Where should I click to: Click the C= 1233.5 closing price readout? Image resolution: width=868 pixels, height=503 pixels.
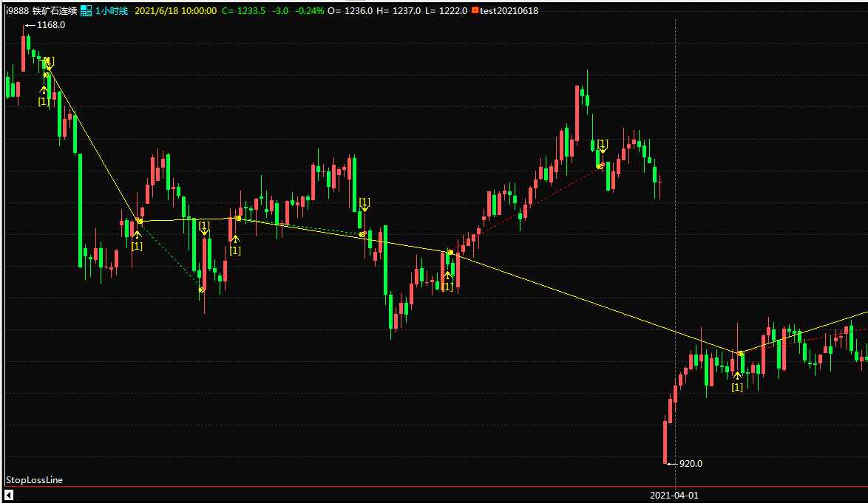click(x=244, y=11)
